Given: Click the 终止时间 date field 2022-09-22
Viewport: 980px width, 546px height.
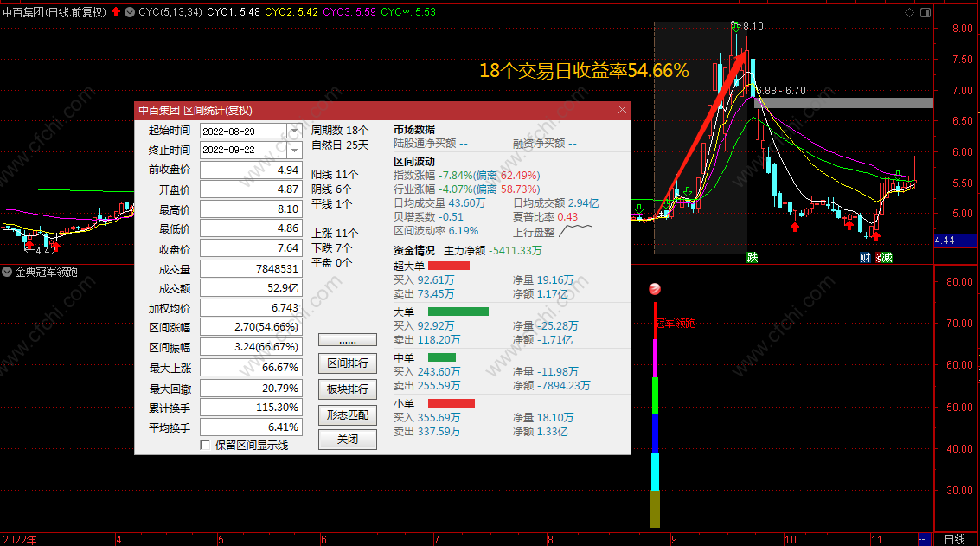Looking at the screenshot, I should pos(244,150).
